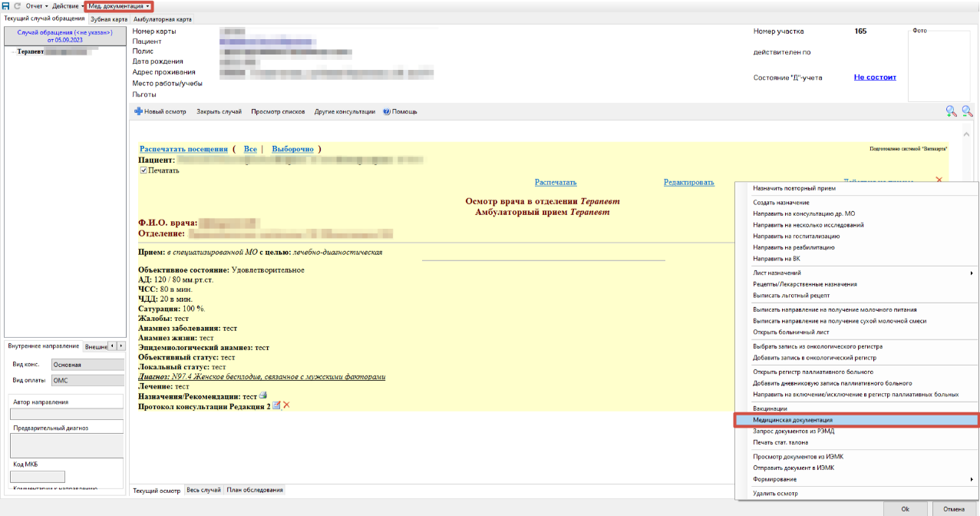Click the Редактировать link

(688, 182)
